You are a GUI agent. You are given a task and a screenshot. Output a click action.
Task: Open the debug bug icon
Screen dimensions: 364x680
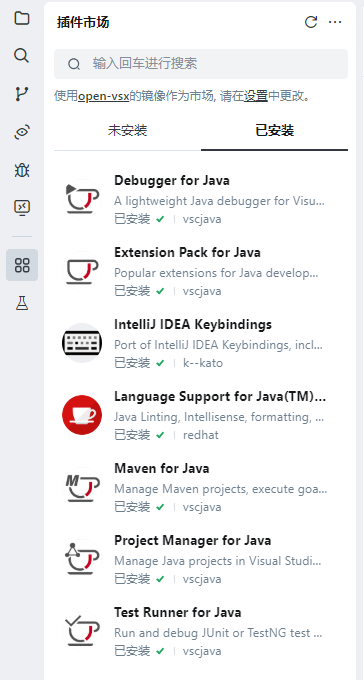tap(22, 170)
